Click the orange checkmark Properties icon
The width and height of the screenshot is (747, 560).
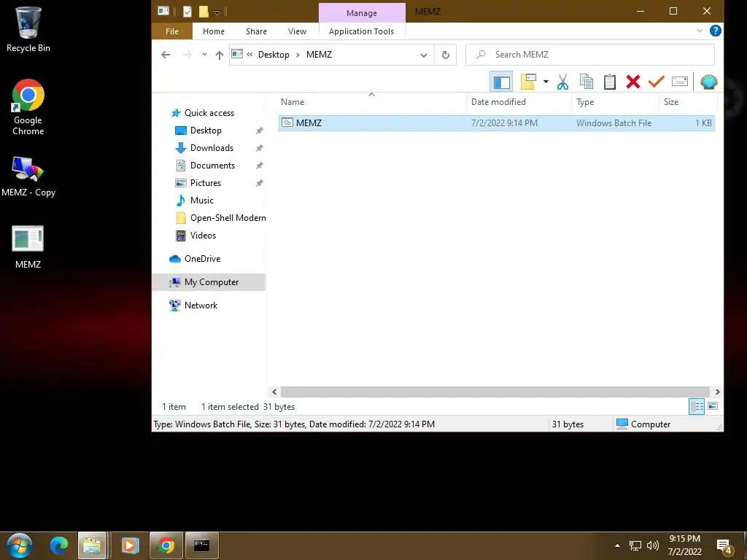pos(657,82)
